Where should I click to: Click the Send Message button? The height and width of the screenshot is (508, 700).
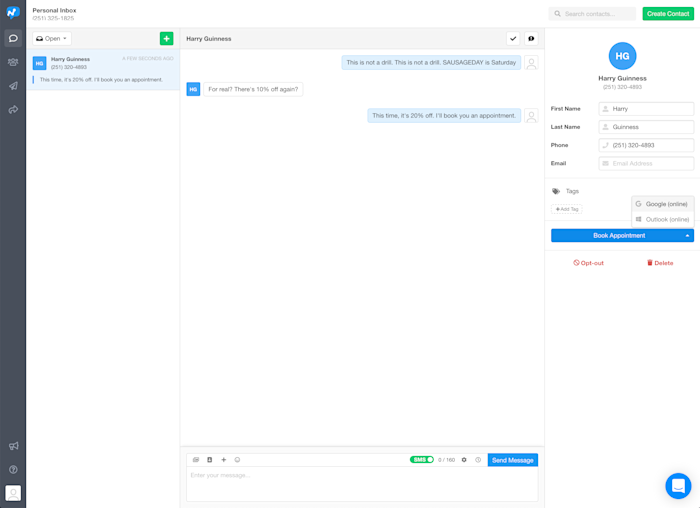pyautogui.click(x=512, y=460)
